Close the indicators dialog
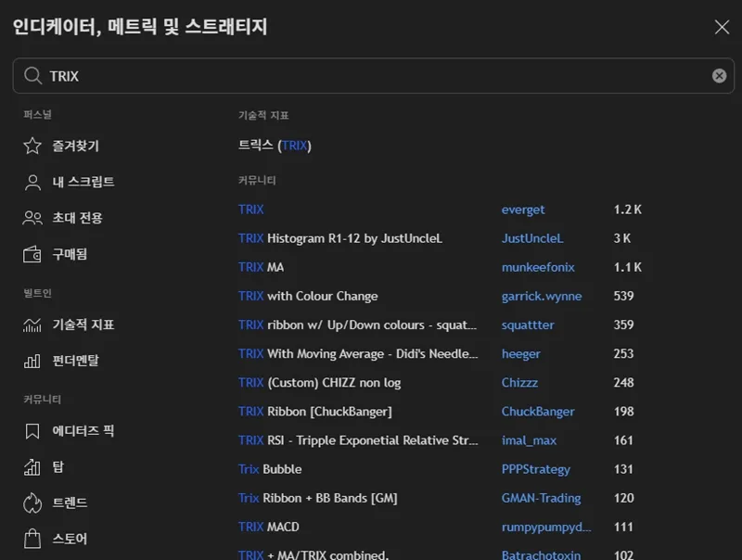 [x=722, y=27]
